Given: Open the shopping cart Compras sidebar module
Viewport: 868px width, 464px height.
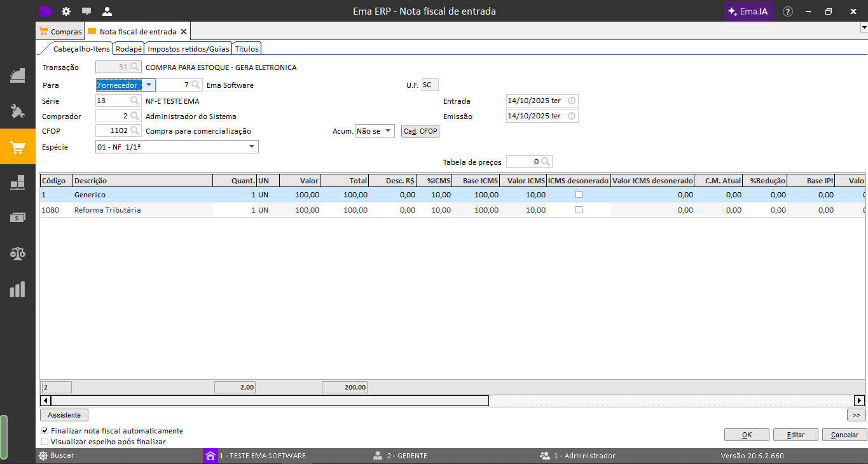Looking at the screenshot, I should point(17,148).
